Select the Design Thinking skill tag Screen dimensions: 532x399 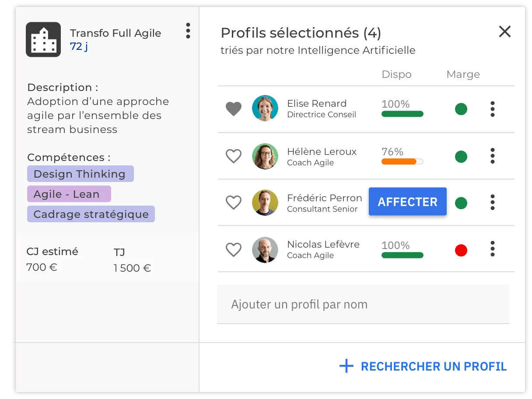80,174
